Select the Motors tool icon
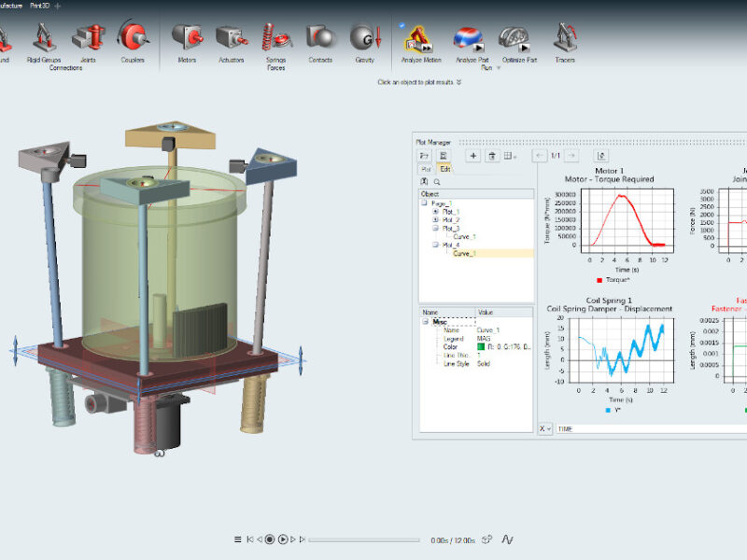Image resolution: width=747 pixels, height=560 pixels. click(x=188, y=37)
